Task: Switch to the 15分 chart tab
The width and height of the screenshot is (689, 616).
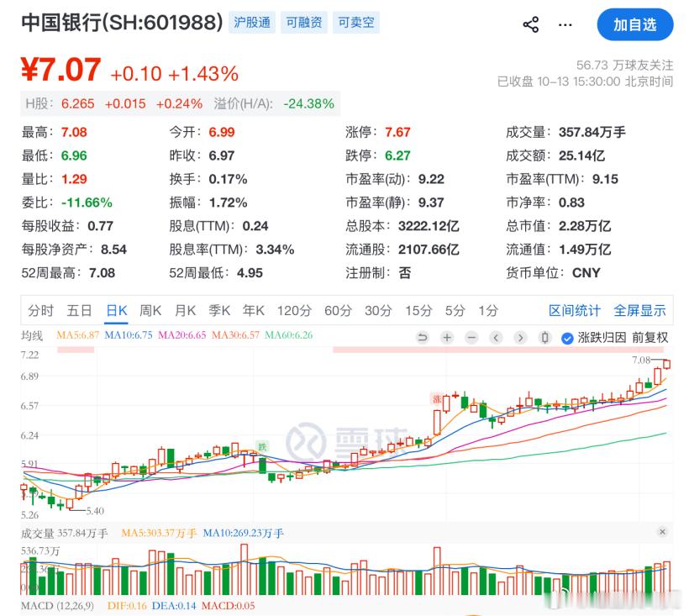Action: [x=418, y=311]
